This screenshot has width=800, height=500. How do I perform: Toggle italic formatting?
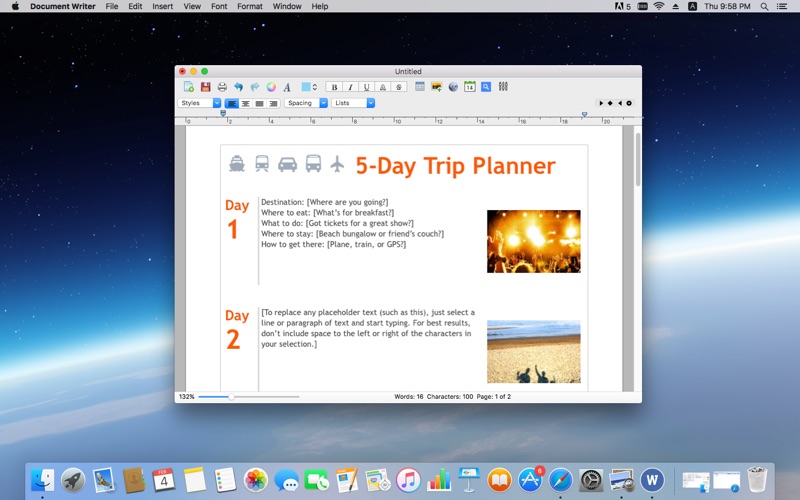point(351,87)
